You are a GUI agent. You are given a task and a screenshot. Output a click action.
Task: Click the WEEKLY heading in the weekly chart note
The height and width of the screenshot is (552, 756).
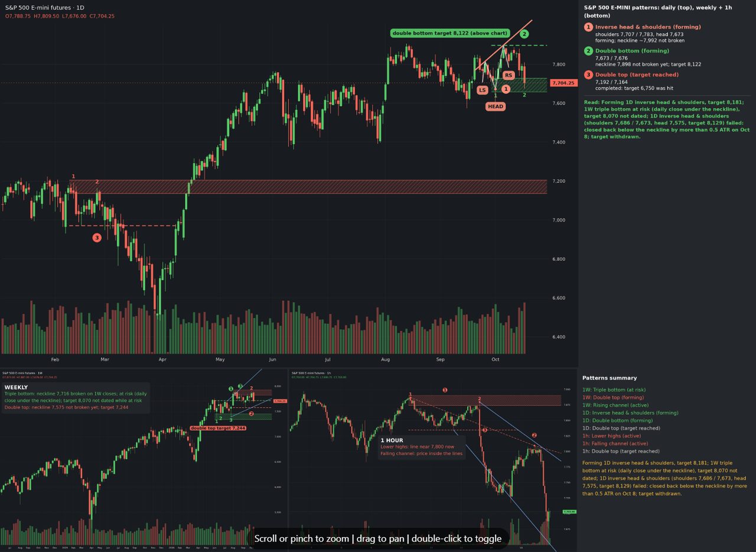point(16,387)
